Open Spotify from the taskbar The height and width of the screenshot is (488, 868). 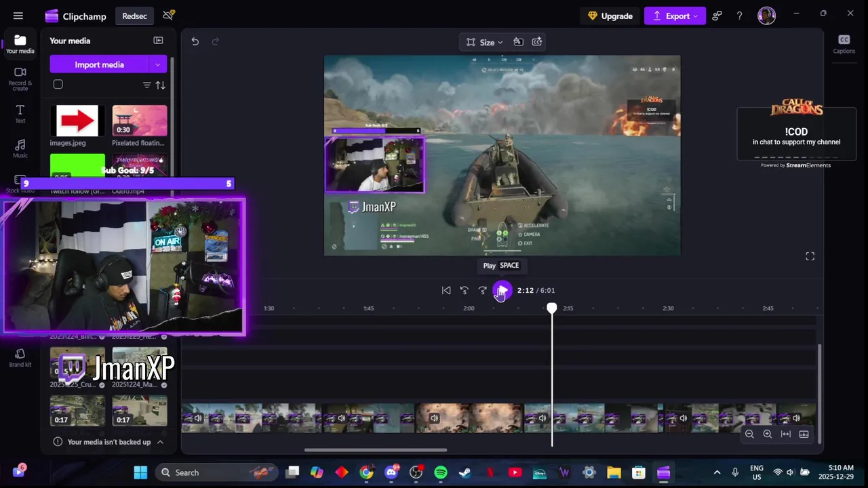(x=441, y=472)
